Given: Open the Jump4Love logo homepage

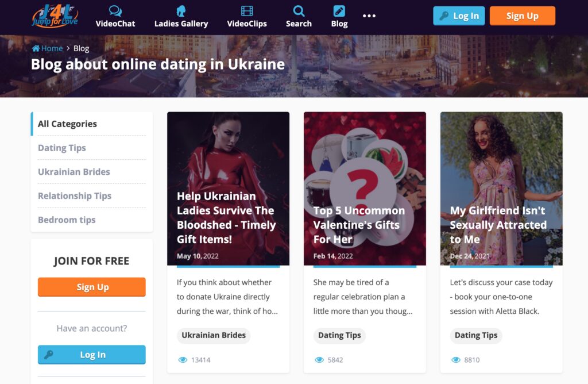Looking at the screenshot, I should (x=55, y=16).
